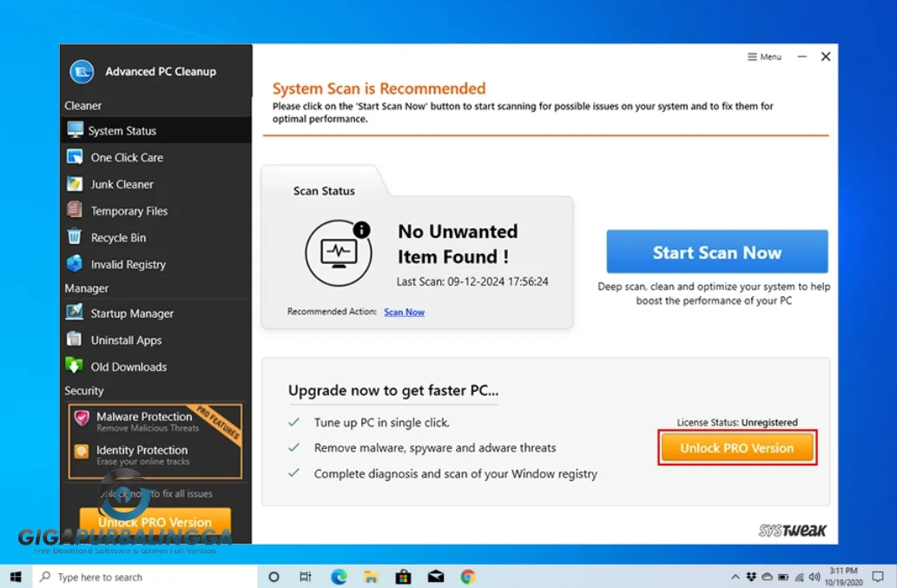Click the taskbar search box

[145, 577]
